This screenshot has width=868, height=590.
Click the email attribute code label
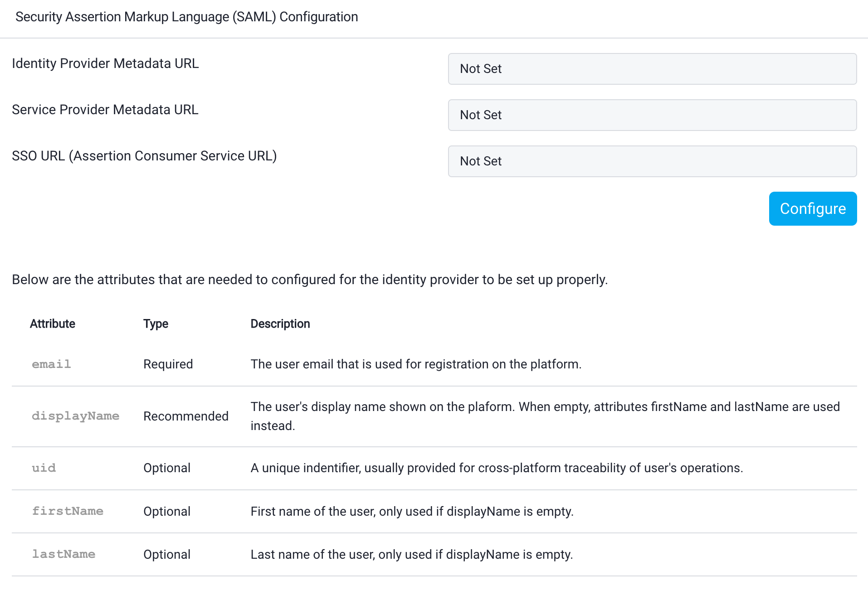point(51,364)
